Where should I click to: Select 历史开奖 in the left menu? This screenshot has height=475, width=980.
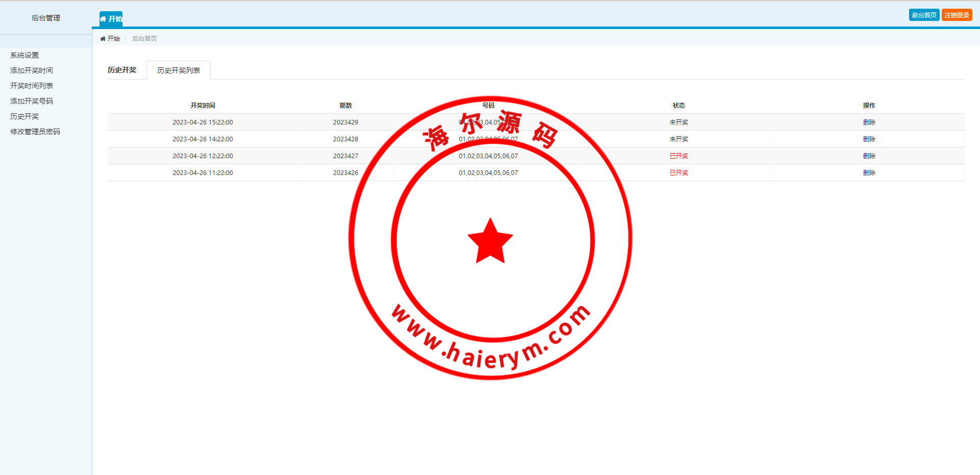point(24,116)
